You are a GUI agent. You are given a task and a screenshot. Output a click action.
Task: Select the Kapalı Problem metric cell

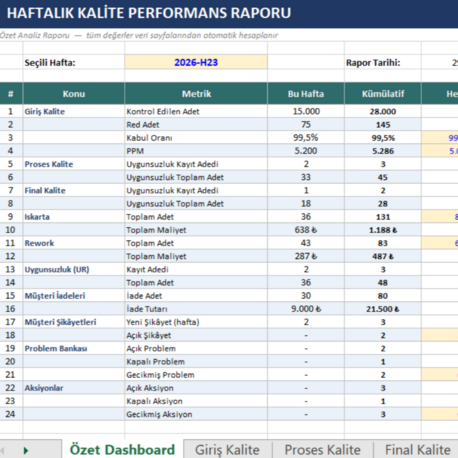196,361
